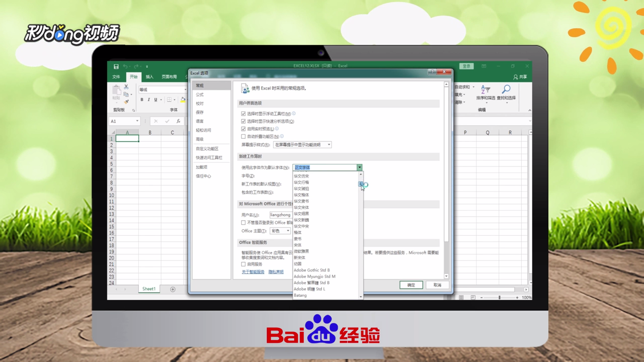Image resolution: width=644 pixels, height=362 pixels.
Task: Click info icon beside 启用实时预览
Action: pos(277,129)
